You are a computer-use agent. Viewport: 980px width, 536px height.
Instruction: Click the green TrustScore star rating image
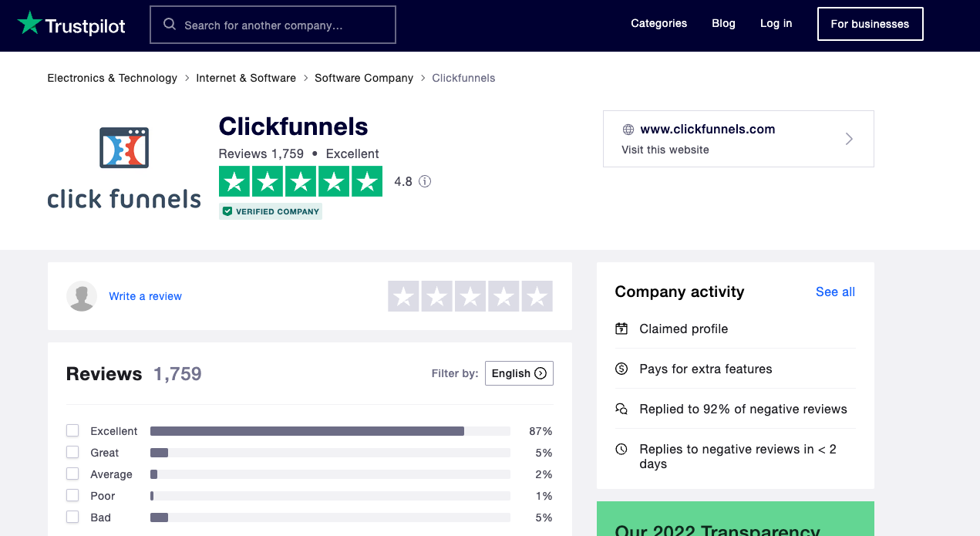click(301, 182)
